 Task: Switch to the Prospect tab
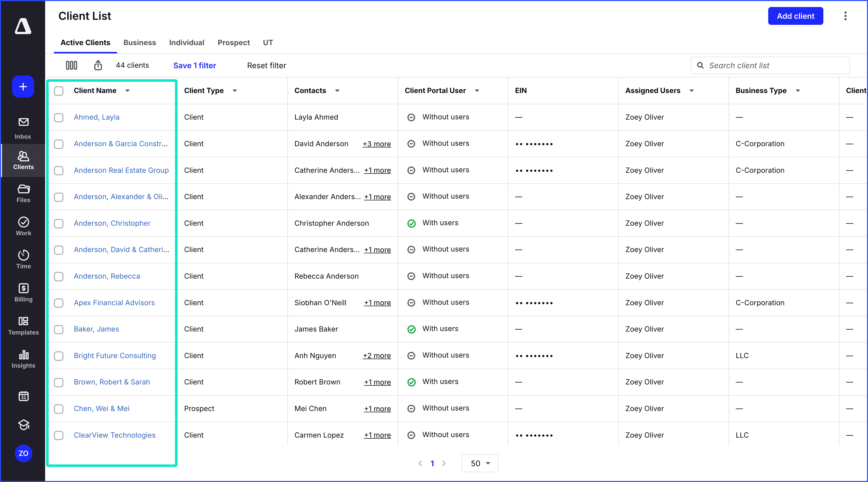tap(233, 42)
